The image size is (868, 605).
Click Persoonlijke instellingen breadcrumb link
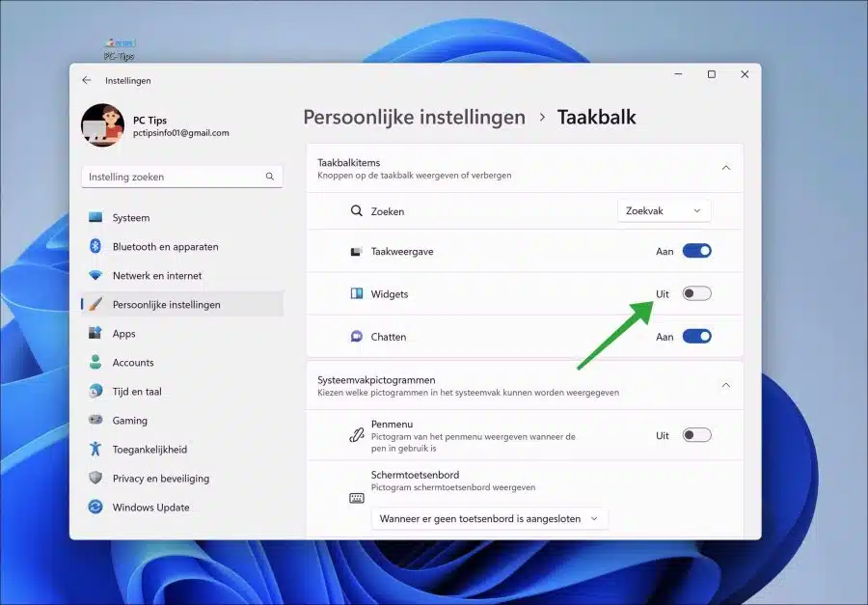(414, 117)
